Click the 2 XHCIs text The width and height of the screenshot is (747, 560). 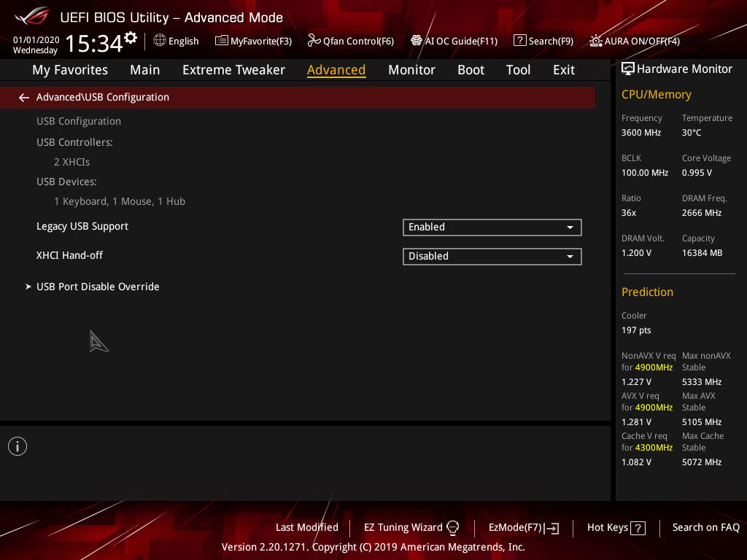72,162
